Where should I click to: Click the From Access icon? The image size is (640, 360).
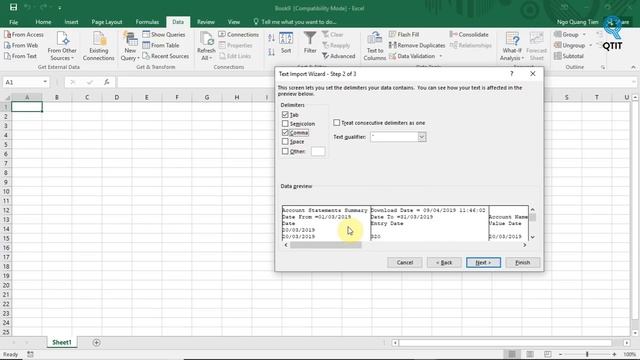click(7, 35)
